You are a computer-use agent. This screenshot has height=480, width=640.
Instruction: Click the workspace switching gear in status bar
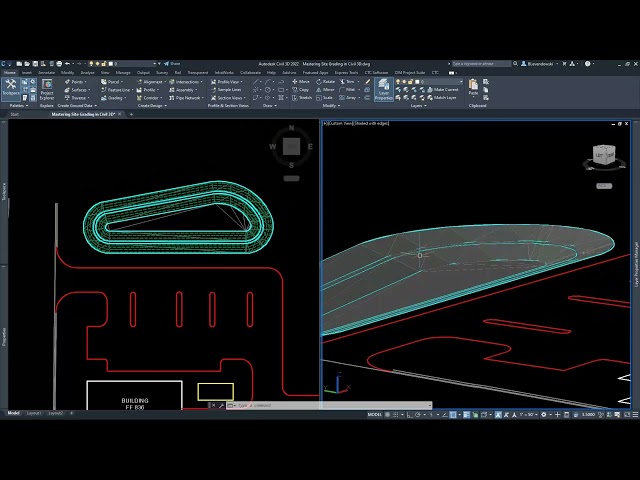(x=544, y=415)
